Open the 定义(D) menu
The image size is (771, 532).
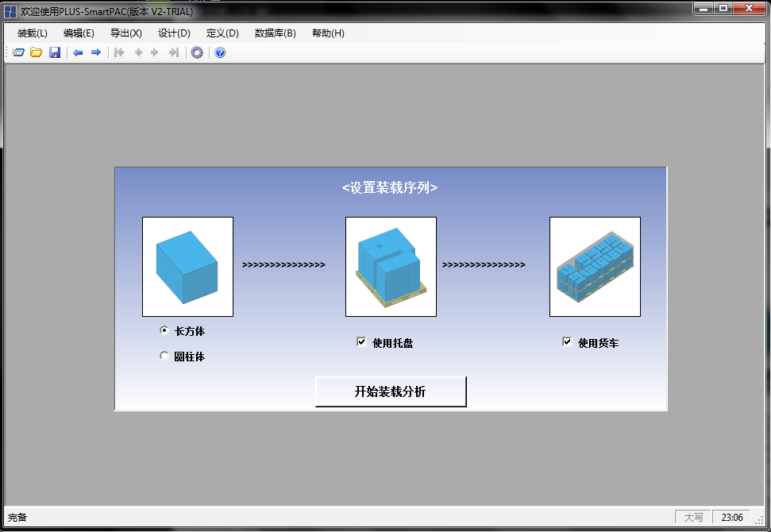pyautogui.click(x=222, y=33)
